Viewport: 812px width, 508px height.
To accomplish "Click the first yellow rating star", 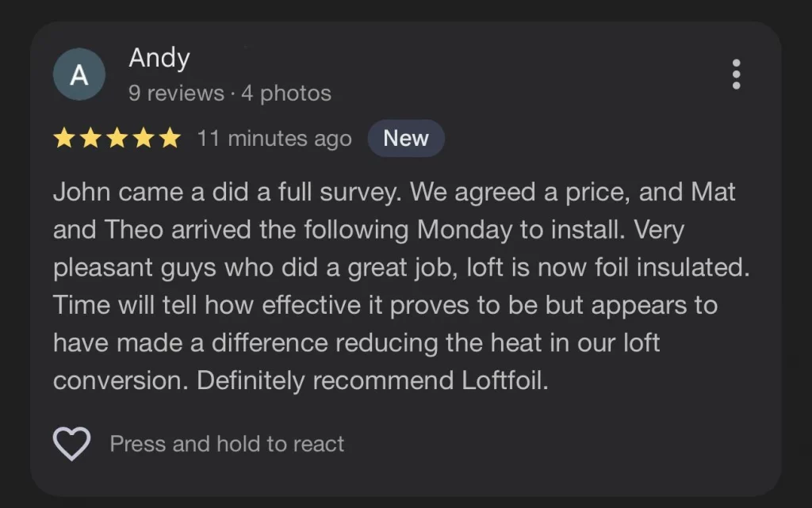I will click(x=63, y=139).
